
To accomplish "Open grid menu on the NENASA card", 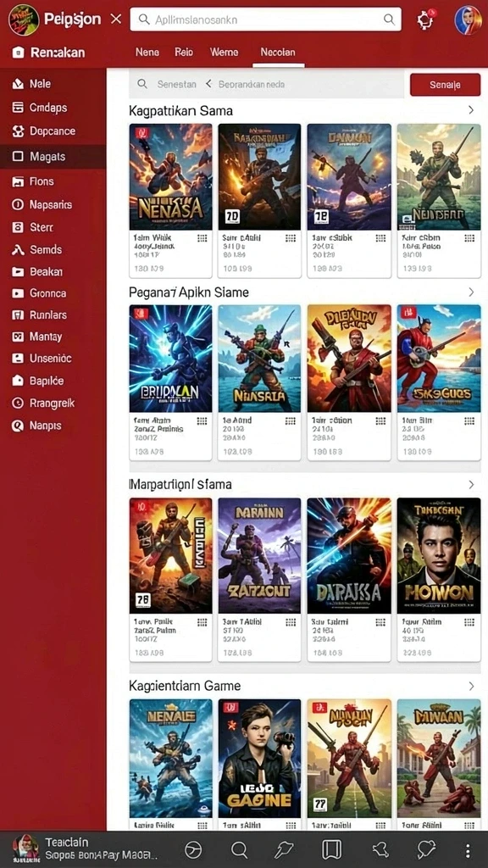I will tap(202, 238).
